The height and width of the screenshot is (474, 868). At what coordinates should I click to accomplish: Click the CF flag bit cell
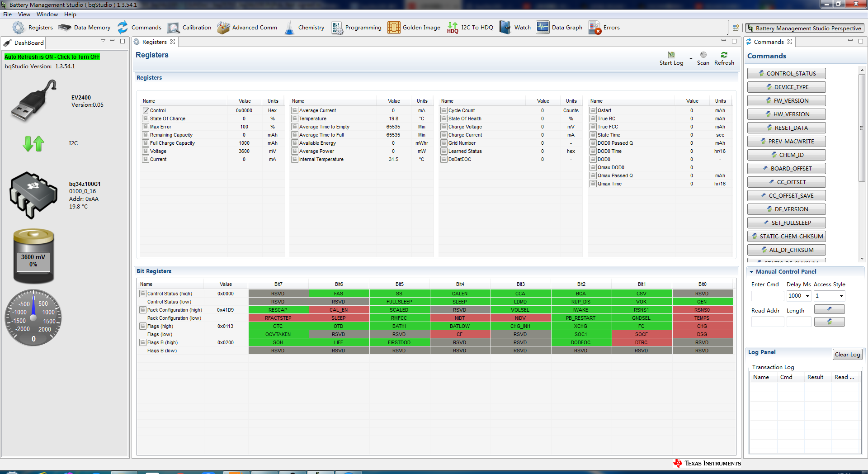[x=460, y=334]
